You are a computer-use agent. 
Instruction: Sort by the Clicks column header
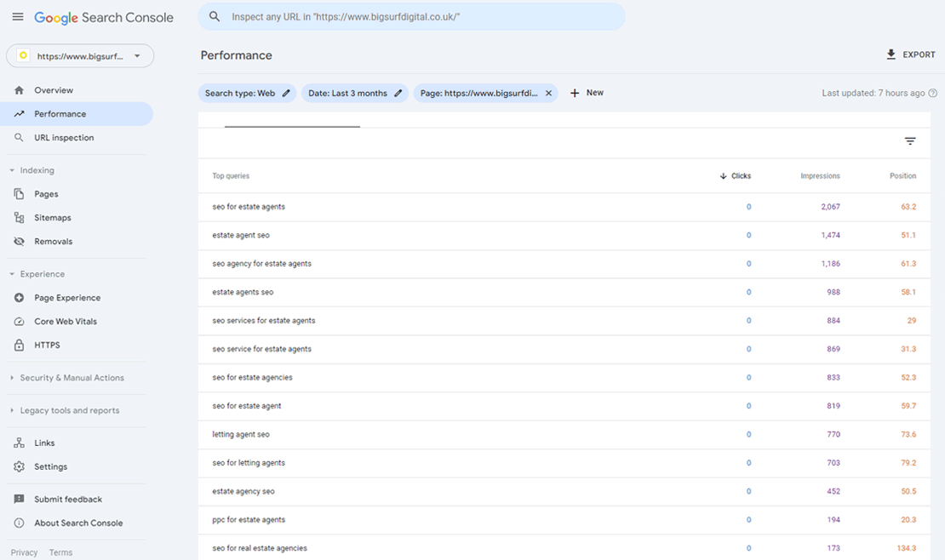[x=742, y=176]
